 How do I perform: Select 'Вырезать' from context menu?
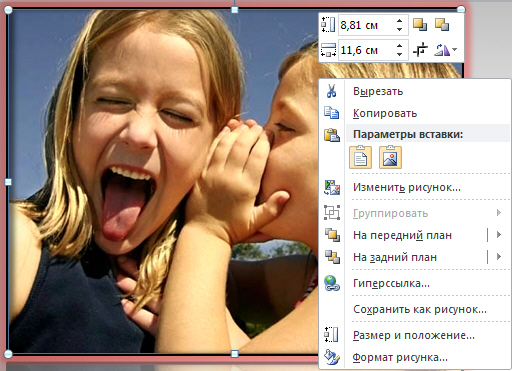pyautogui.click(x=415, y=91)
